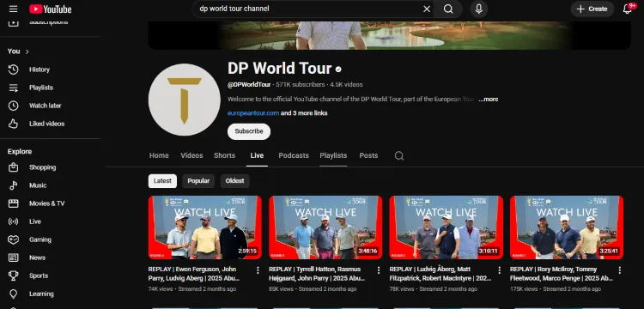Open title 'REPLAY | Tyrrell Hatton, Rasmus Højgaard'
The height and width of the screenshot is (309, 644).
click(317, 274)
